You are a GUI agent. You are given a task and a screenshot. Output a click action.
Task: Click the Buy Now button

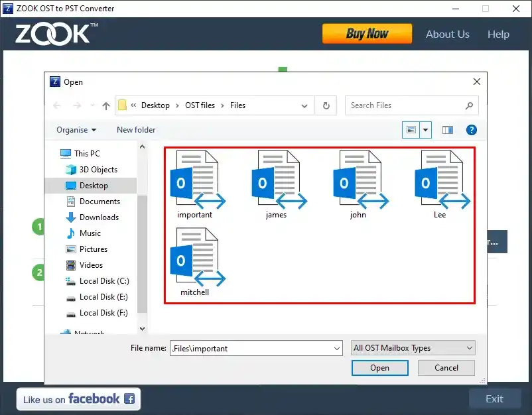[367, 34]
